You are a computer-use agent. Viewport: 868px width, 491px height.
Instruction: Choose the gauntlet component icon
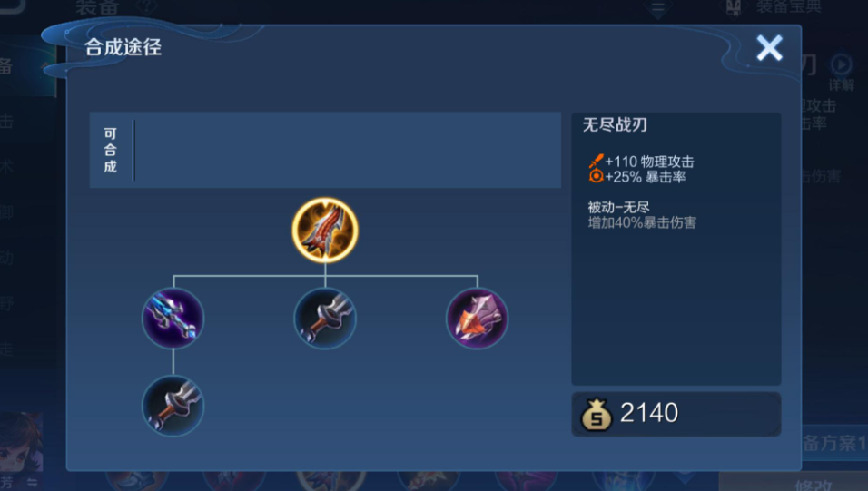click(x=477, y=318)
